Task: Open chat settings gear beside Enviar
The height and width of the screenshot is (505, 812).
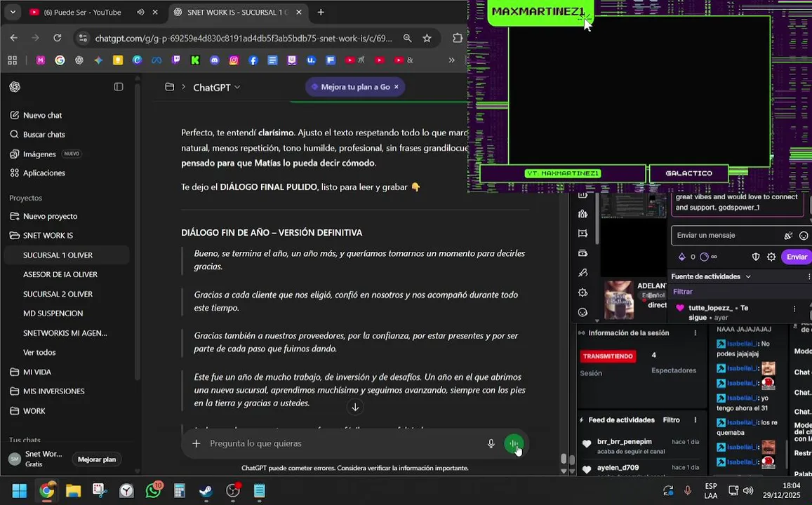Action: coord(771,257)
